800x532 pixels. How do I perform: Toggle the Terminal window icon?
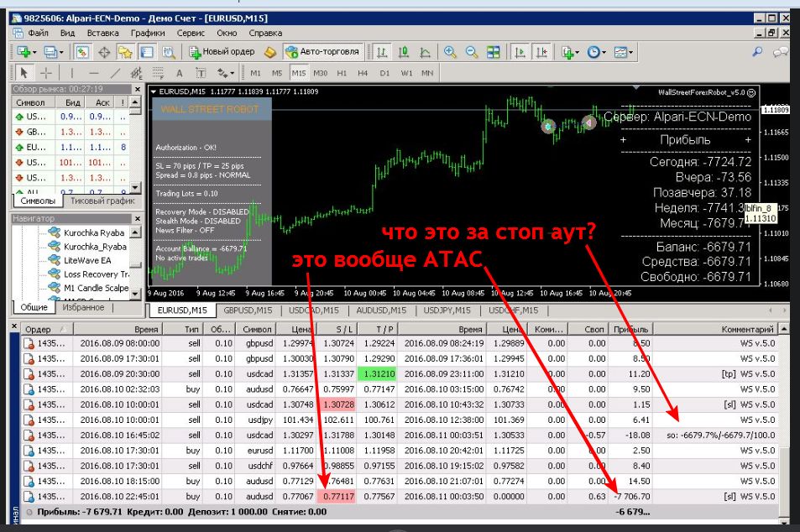(147, 51)
